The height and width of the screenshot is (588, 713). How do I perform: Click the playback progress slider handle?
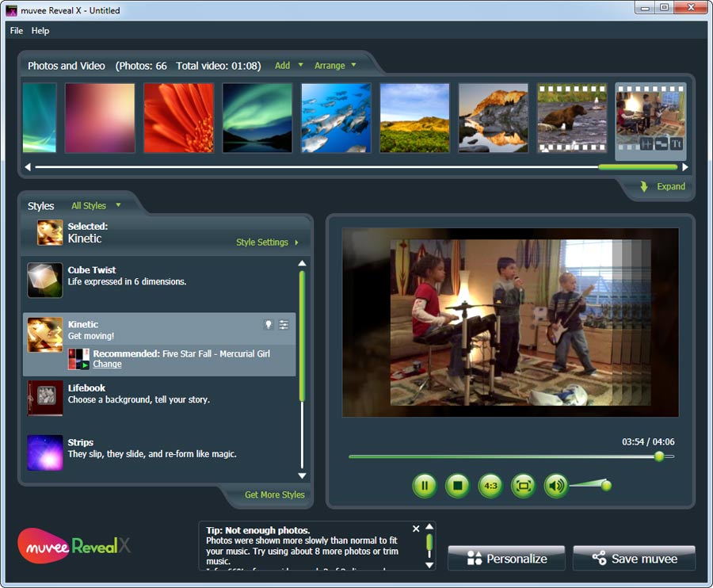pos(658,456)
